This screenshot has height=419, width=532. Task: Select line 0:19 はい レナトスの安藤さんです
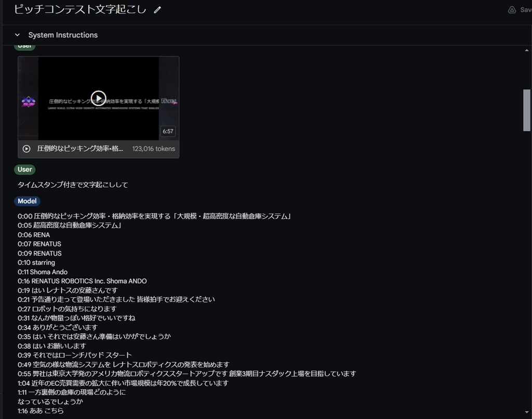click(x=68, y=290)
